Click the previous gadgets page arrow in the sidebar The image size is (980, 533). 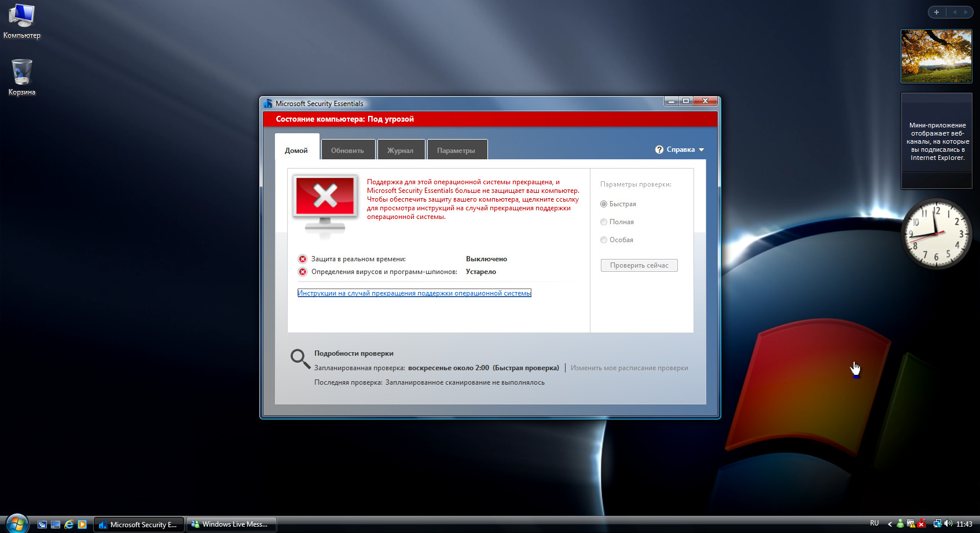click(955, 12)
